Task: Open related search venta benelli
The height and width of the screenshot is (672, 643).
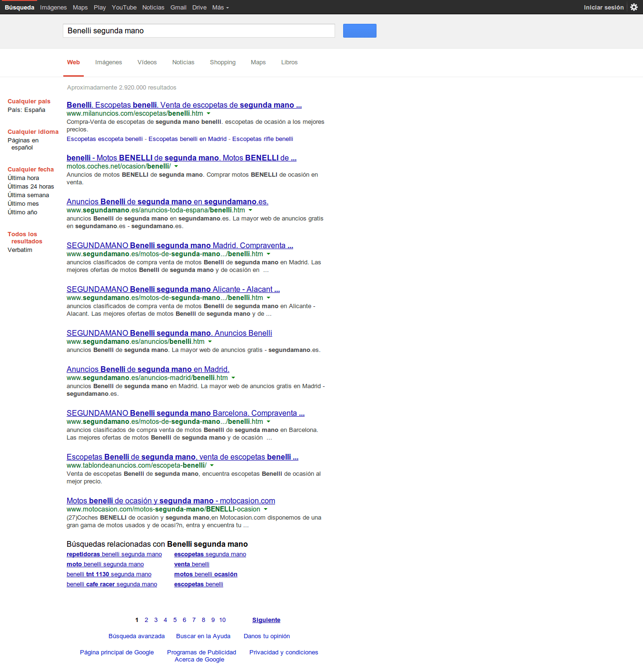Action: [x=192, y=564]
